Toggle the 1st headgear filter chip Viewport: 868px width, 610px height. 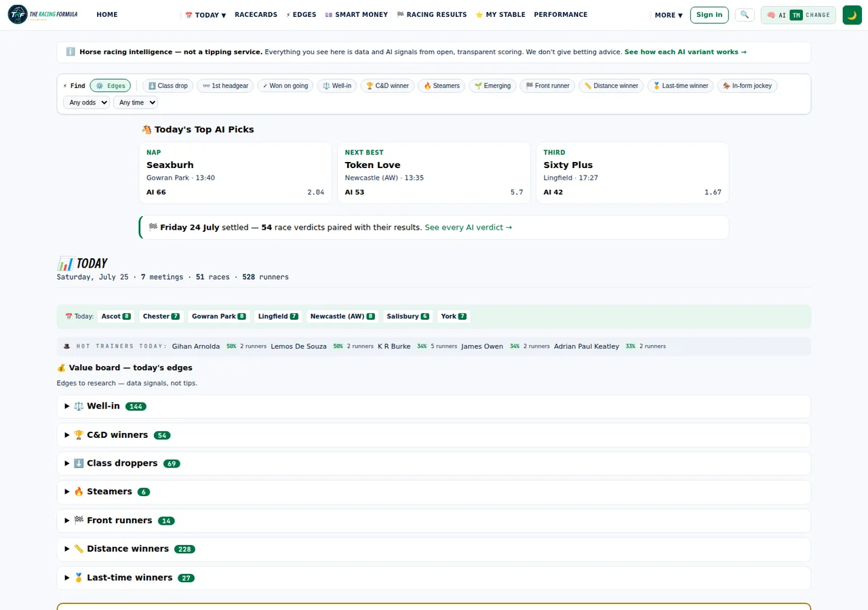point(225,85)
